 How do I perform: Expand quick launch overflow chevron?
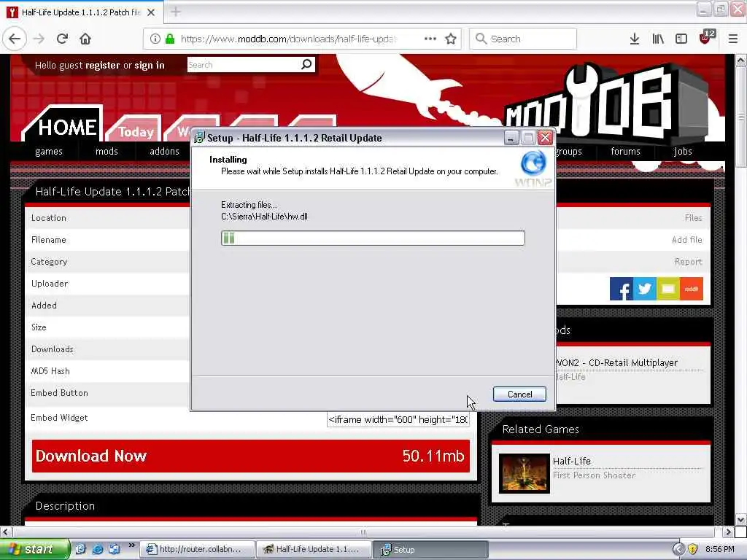(x=131, y=545)
